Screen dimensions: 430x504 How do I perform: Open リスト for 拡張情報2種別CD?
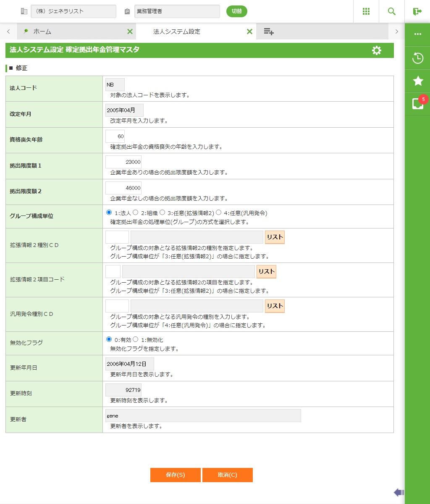(x=275, y=237)
